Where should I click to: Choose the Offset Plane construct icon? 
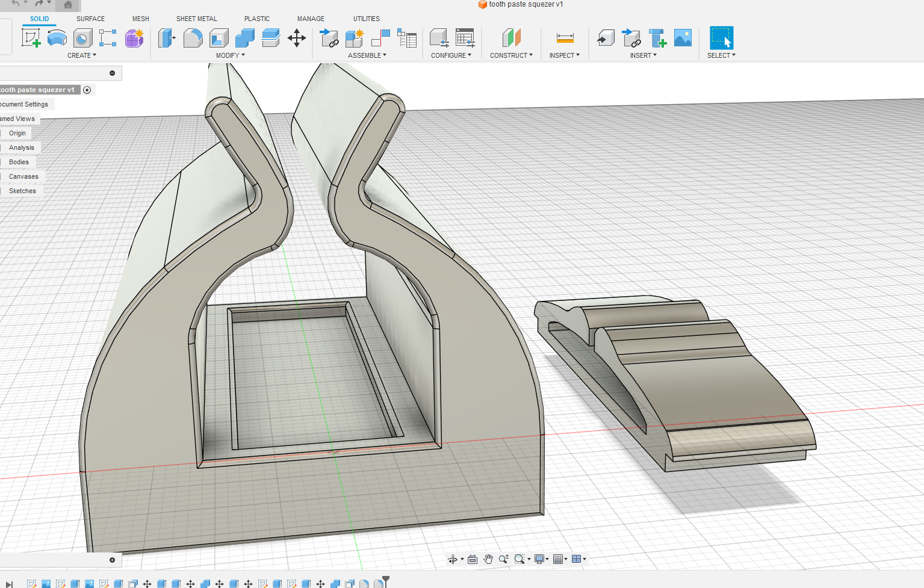511,39
